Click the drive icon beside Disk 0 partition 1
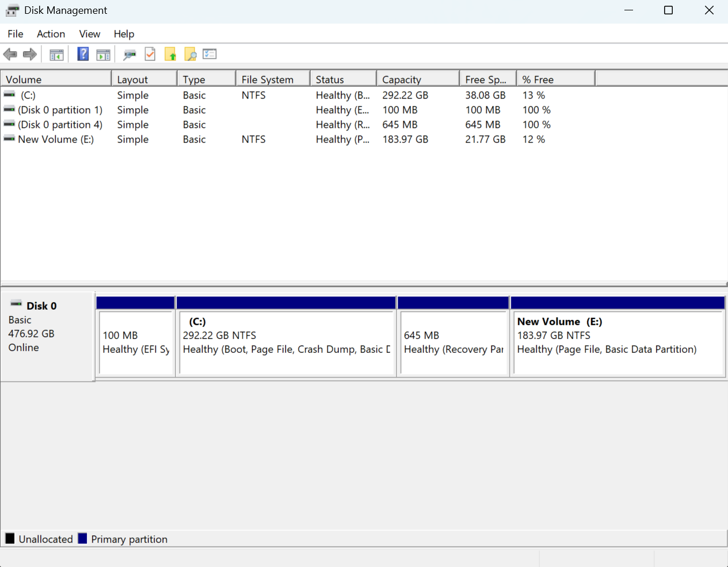The image size is (728, 567). click(9, 109)
